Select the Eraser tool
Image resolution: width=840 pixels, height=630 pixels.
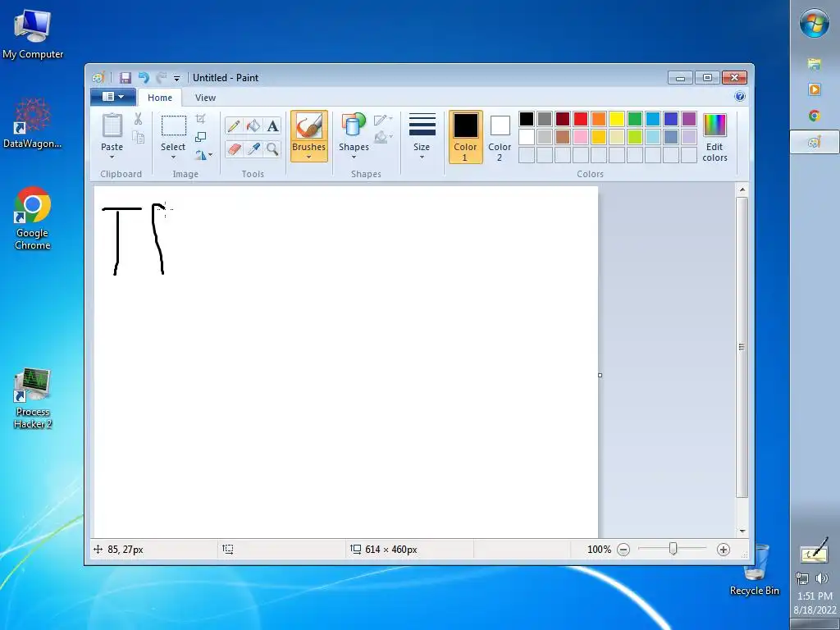pyautogui.click(x=234, y=148)
